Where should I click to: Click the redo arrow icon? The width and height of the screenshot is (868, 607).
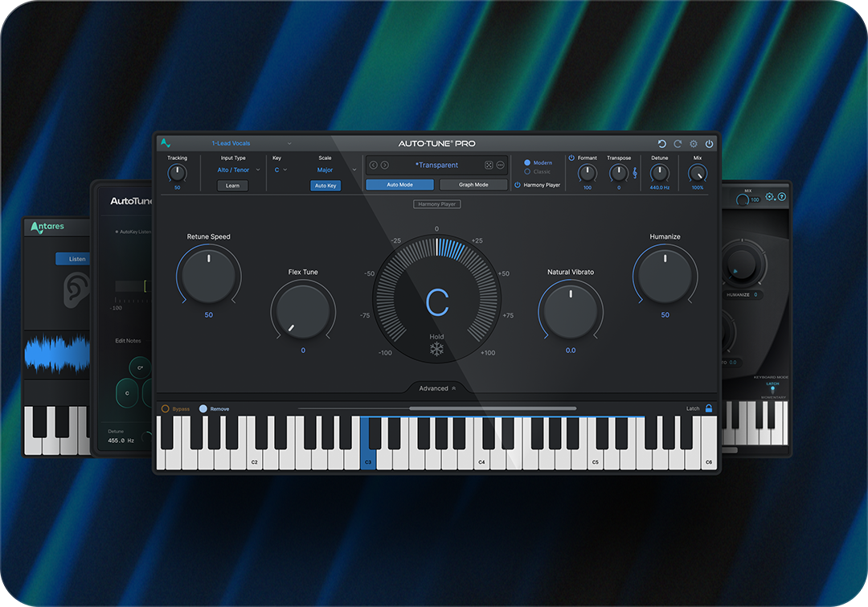678,144
